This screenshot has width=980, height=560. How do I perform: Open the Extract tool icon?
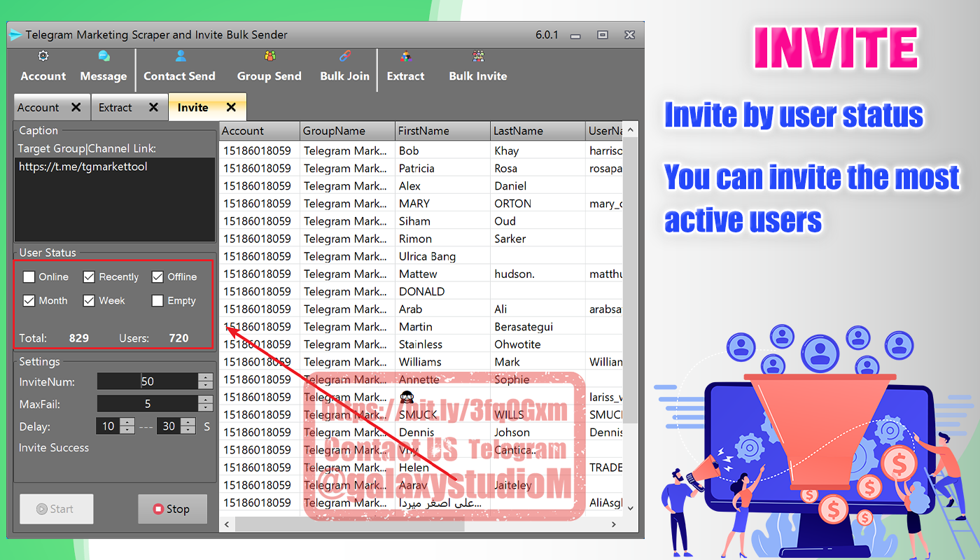[406, 57]
